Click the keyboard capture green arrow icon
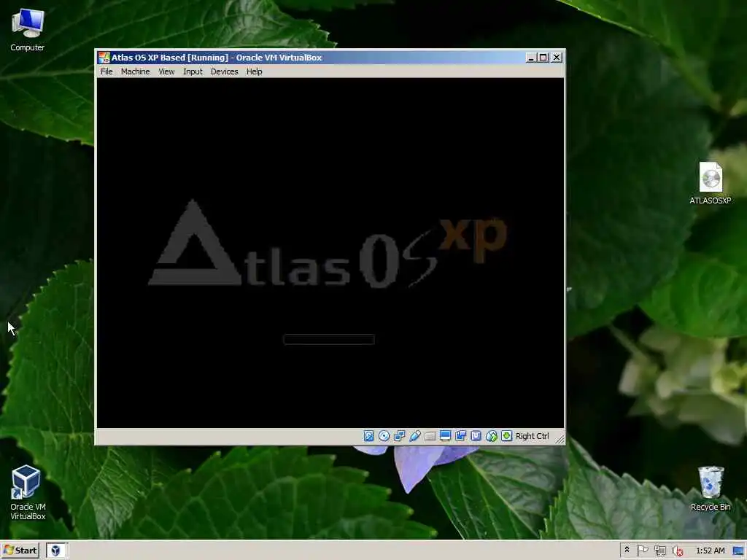This screenshot has width=747, height=560. pos(507,436)
